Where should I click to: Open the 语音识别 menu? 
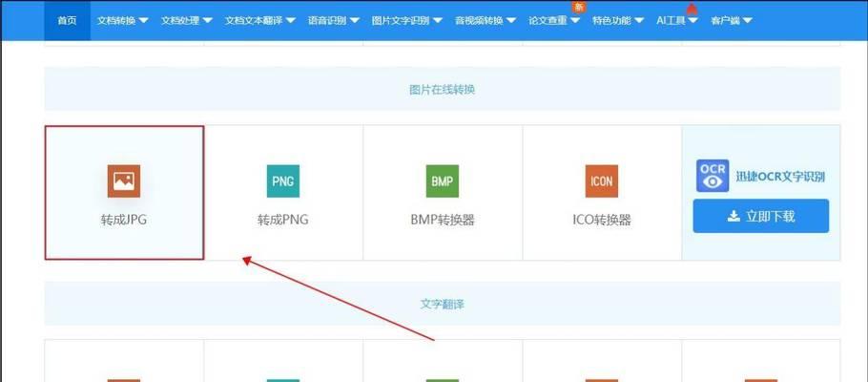click(334, 20)
